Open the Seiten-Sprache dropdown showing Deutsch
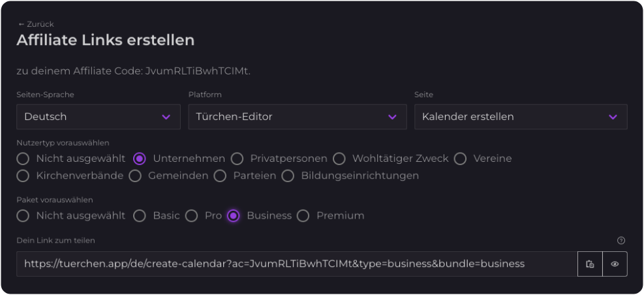The image size is (644, 295). [99, 117]
